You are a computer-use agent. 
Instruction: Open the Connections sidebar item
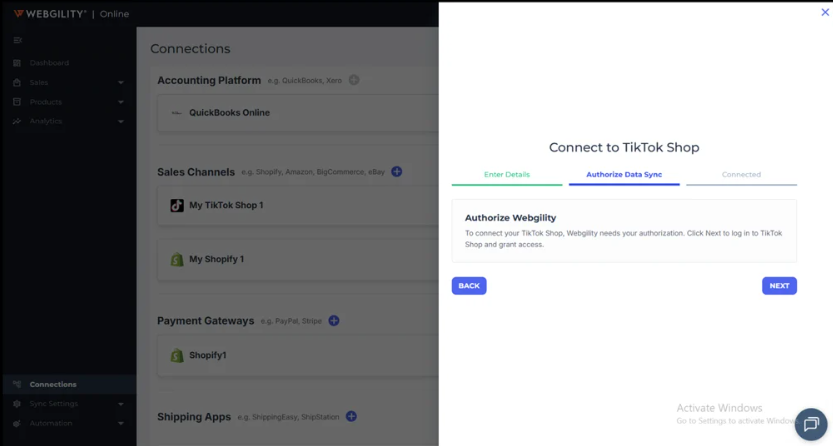pyautogui.click(x=68, y=384)
